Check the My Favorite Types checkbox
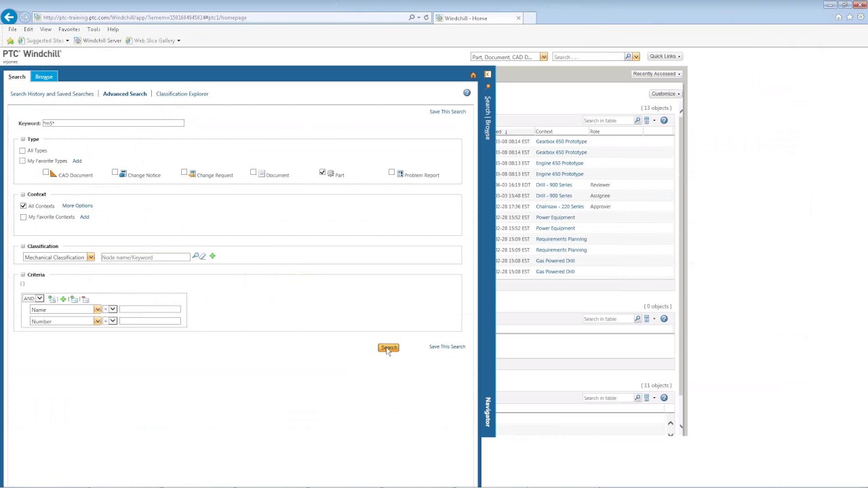The height and width of the screenshot is (488, 868). point(22,161)
